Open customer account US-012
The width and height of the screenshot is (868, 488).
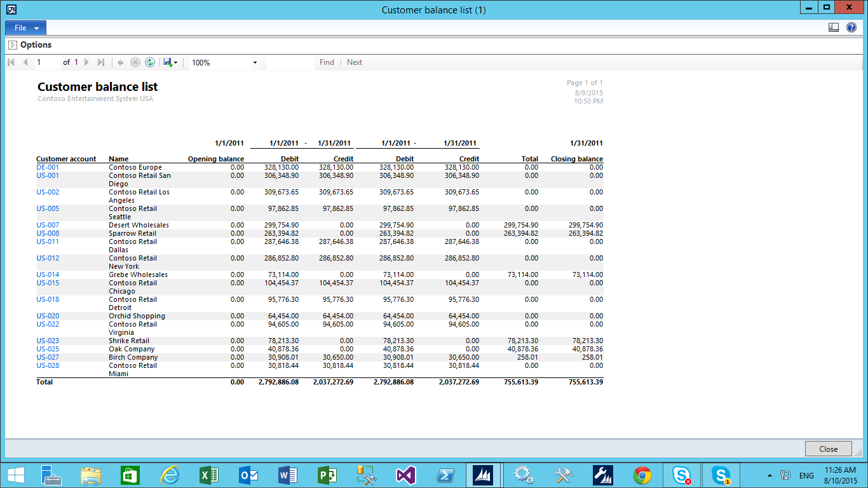pos(48,259)
